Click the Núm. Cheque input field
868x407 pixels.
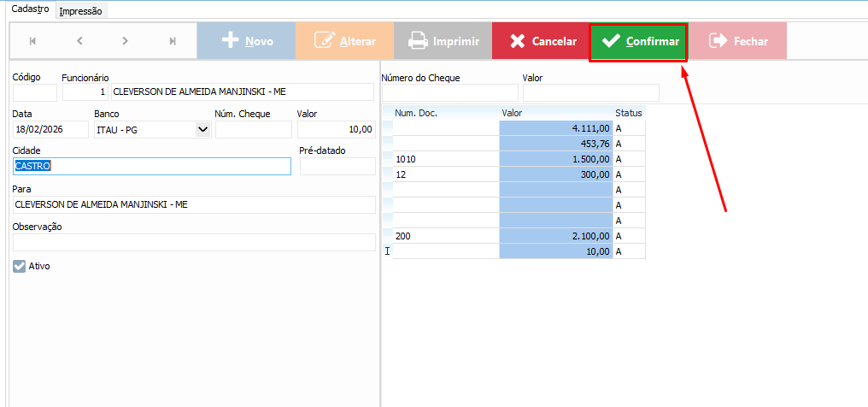pyautogui.click(x=253, y=130)
